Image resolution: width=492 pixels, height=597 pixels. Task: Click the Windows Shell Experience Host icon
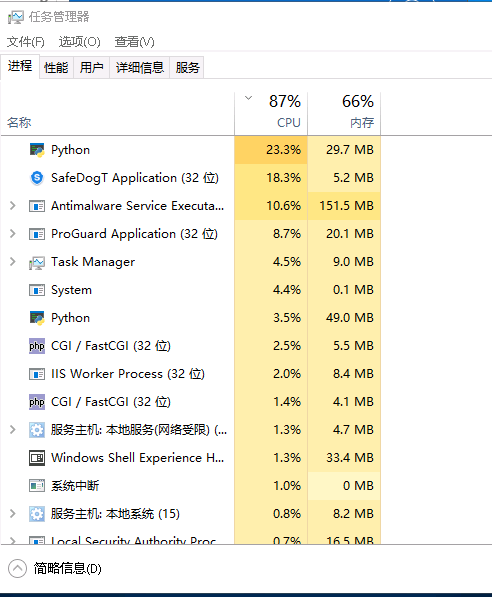(37, 458)
